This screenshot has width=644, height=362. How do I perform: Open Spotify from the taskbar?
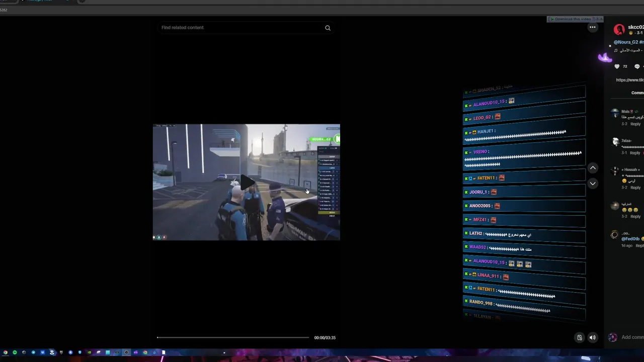[x=15, y=352]
